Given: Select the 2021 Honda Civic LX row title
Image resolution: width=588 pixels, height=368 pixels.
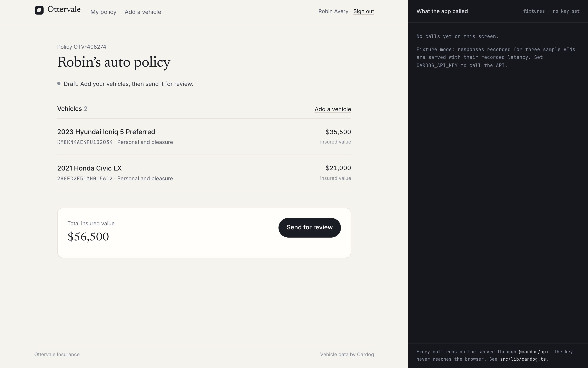Looking at the screenshot, I should click(x=89, y=168).
